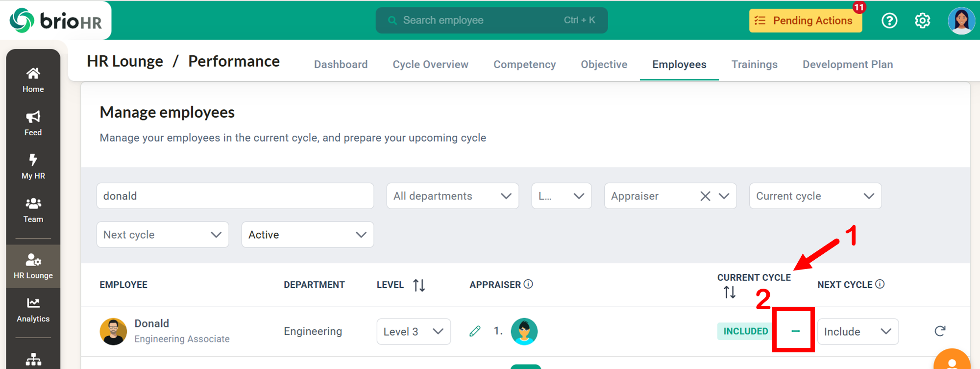Switch to the Cycle Overview tab
The width and height of the screenshot is (980, 369).
tap(430, 65)
